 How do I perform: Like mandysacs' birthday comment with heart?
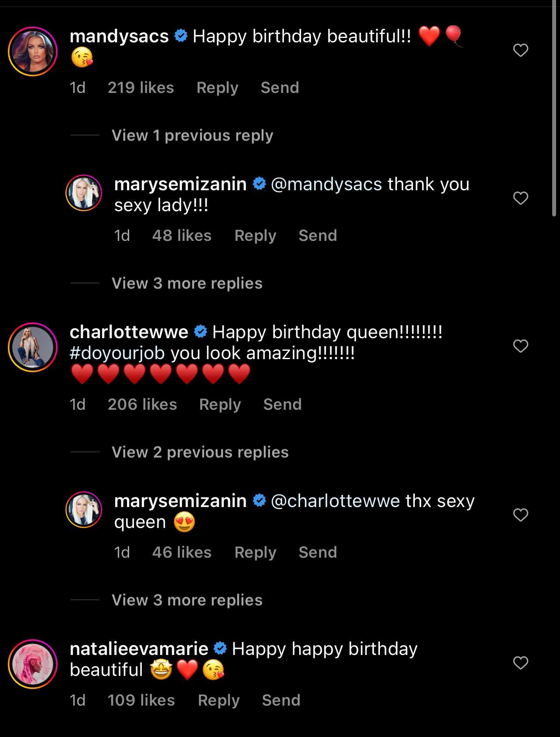click(520, 50)
